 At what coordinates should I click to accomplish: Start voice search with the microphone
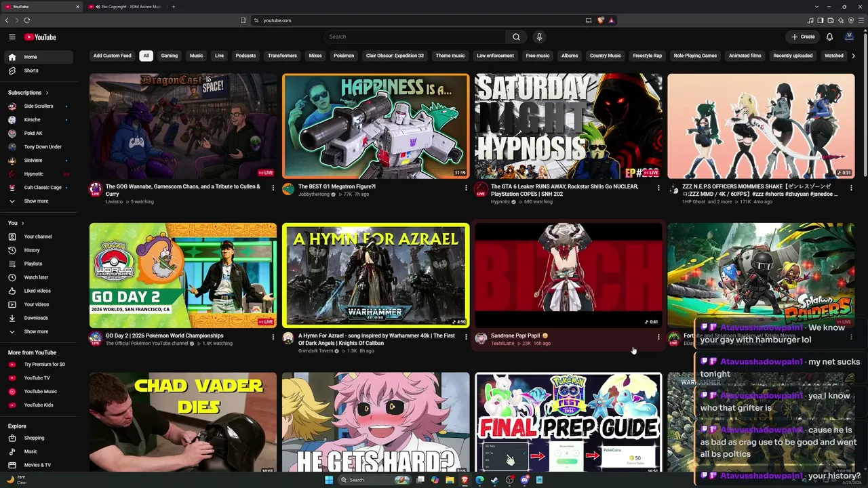(539, 37)
